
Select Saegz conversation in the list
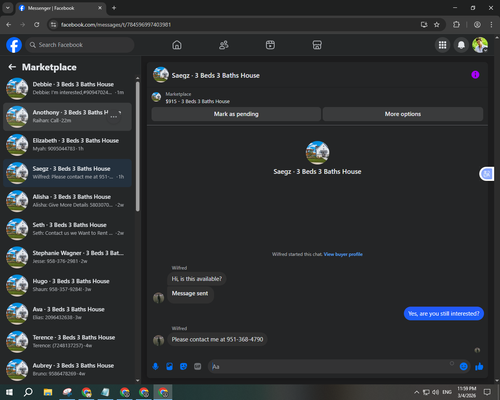pyautogui.click(x=67, y=173)
